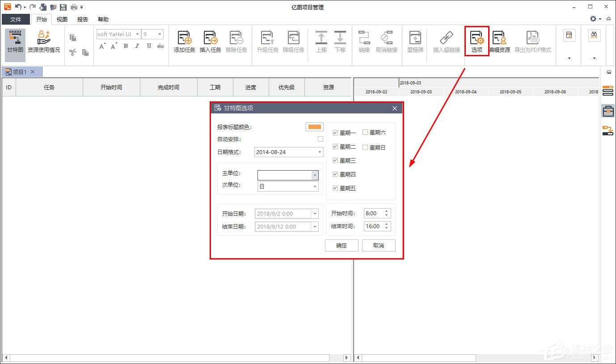Uncheck the 星期一 checkbox
The height and width of the screenshot is (364, 616).
335,133
